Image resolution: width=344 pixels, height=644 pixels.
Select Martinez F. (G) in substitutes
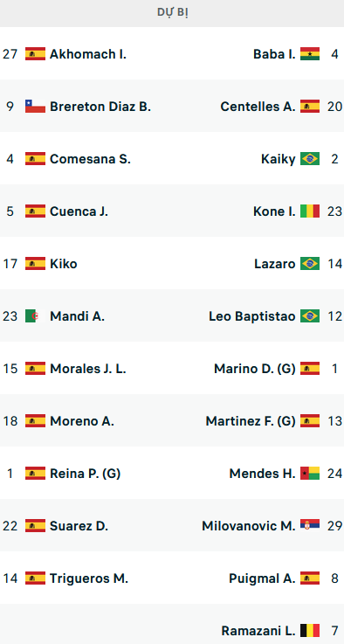pos(251,421)
